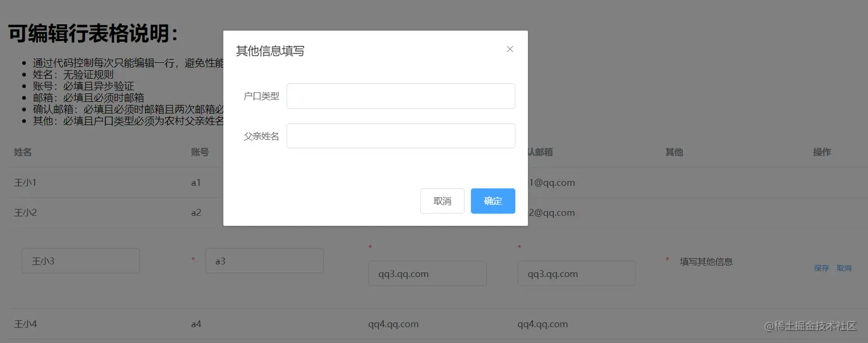
Task: Select the 王小2 name cell
Action: click(25, 212)
